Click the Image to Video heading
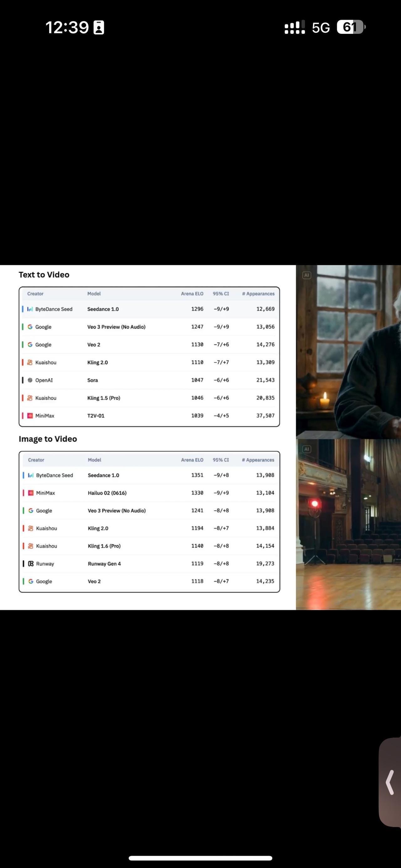 48,439
